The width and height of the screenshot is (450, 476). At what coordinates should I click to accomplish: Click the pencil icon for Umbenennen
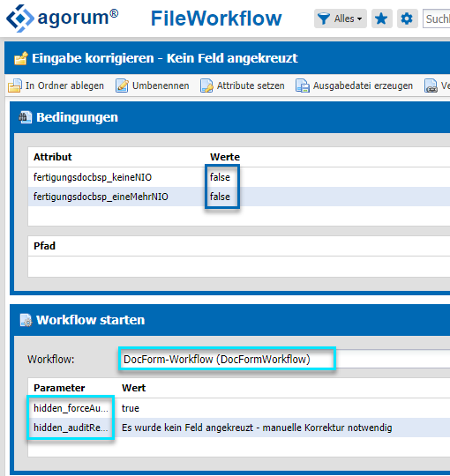[122, 86]
